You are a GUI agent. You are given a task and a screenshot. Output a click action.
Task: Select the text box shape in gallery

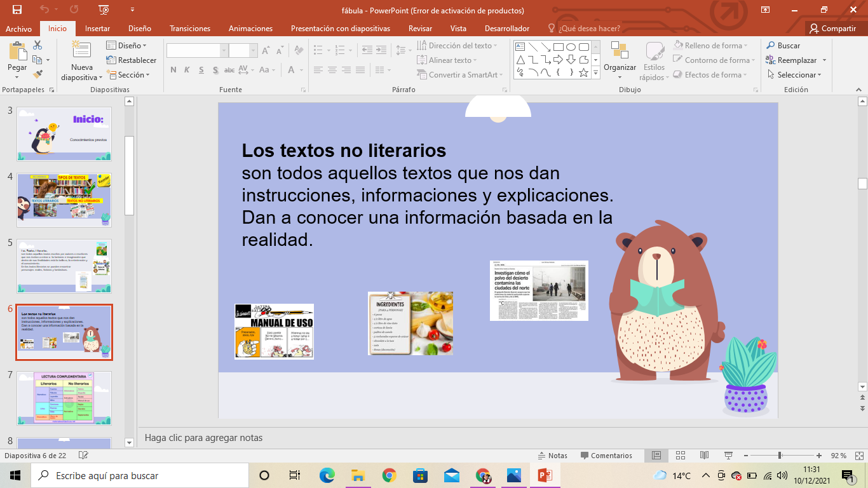520,46
